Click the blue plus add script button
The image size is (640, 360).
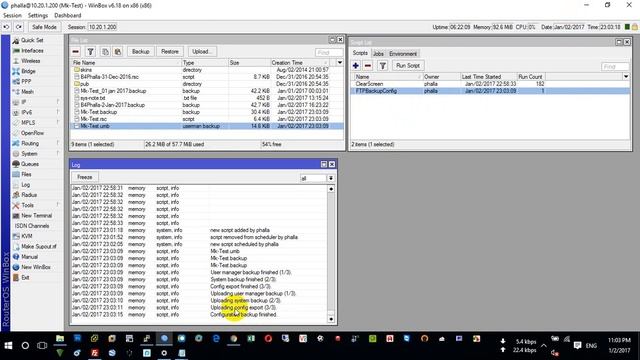356,66
